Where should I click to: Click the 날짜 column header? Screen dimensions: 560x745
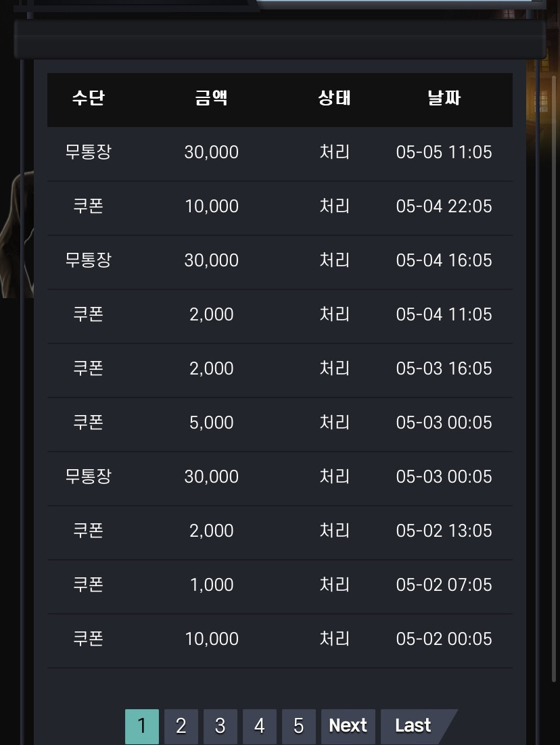click(x=444, y=98)
